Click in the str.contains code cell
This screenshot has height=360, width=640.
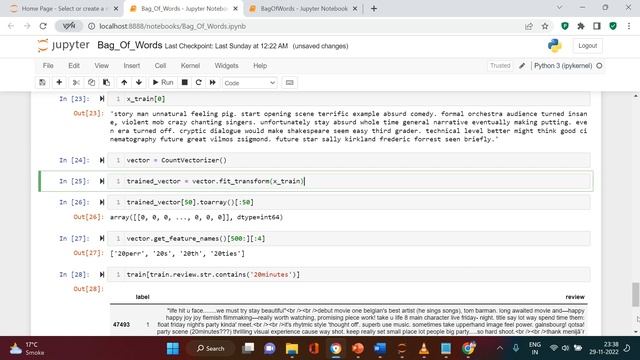point(349,275)
